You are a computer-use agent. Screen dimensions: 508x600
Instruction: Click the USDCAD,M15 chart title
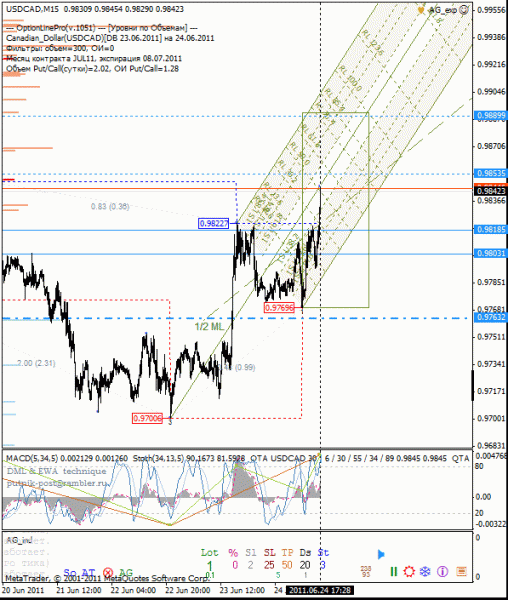(x=33, y=9)
